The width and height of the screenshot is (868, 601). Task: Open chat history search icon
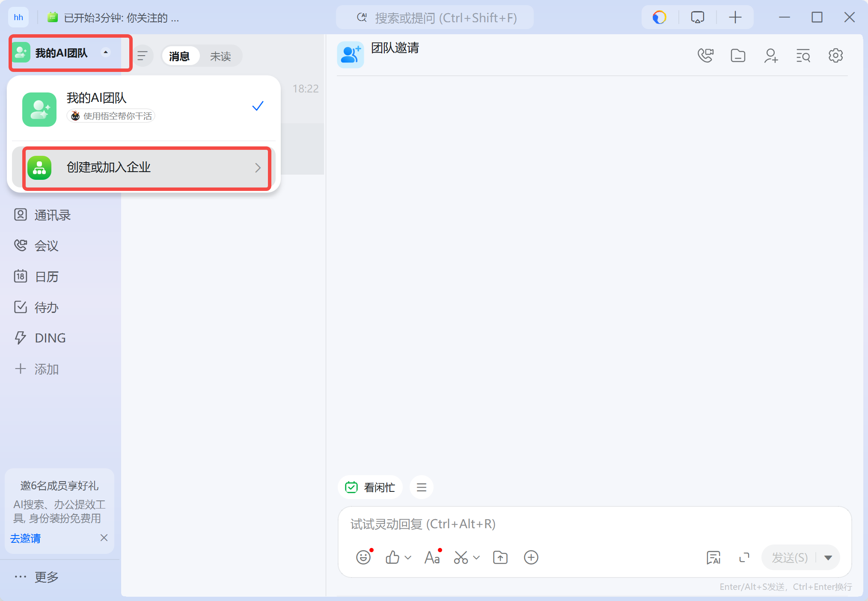point(803,56)
